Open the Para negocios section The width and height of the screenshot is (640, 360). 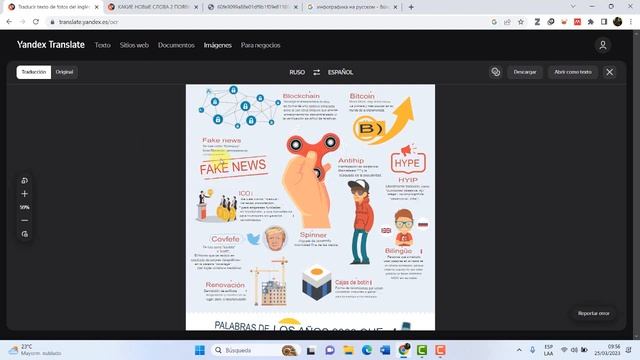click(x=260, y=45)
